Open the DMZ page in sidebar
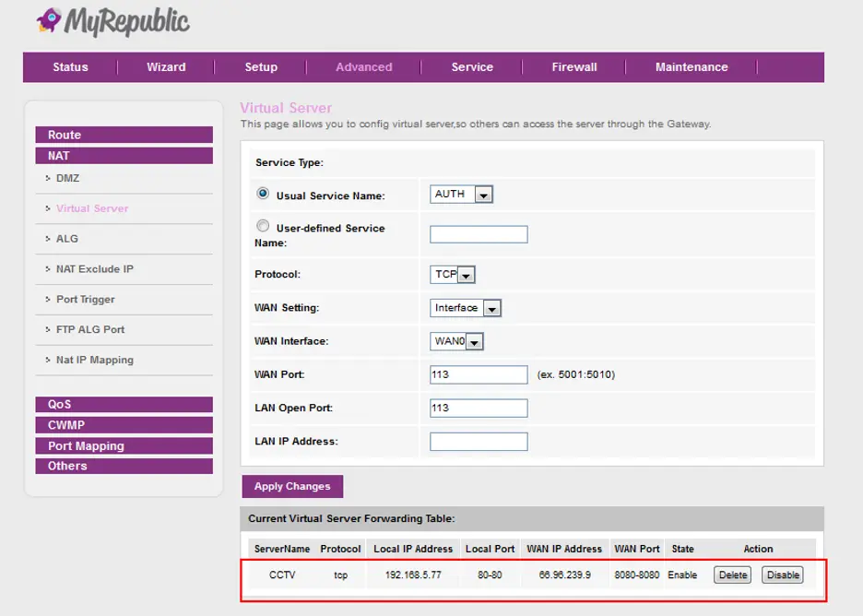The width and height of the screenshot is (863, 616). (67, 178)
